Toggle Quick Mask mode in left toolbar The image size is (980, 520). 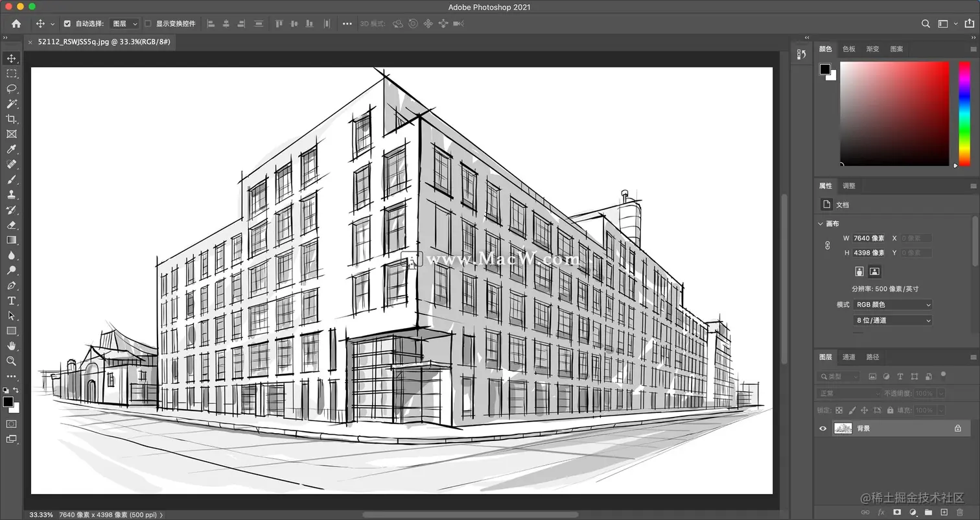pyautogui.click(x=11, y=423)
